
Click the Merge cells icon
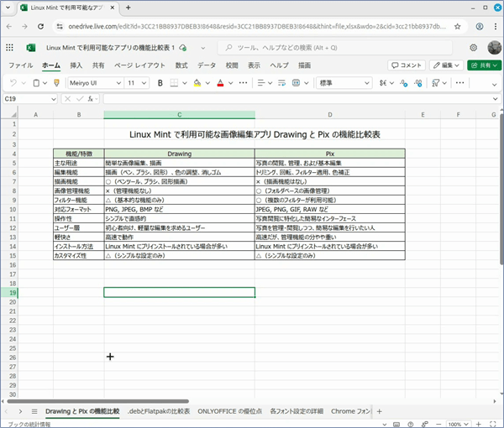pos(296,83)
